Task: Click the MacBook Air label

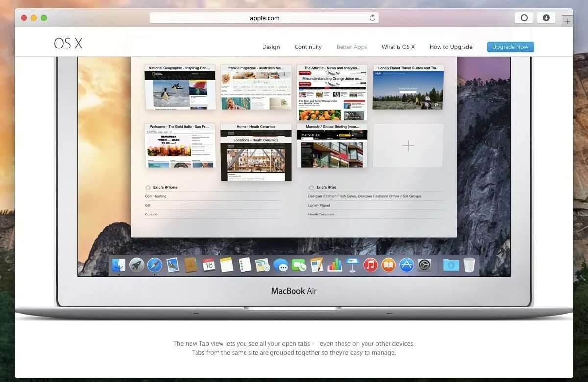Action: [294, 291]
